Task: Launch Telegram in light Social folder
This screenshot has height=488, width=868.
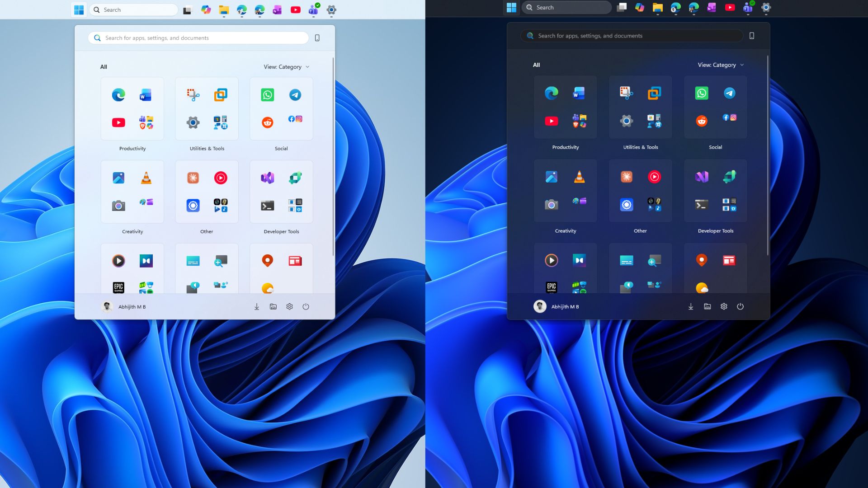Action: point(295,95)
